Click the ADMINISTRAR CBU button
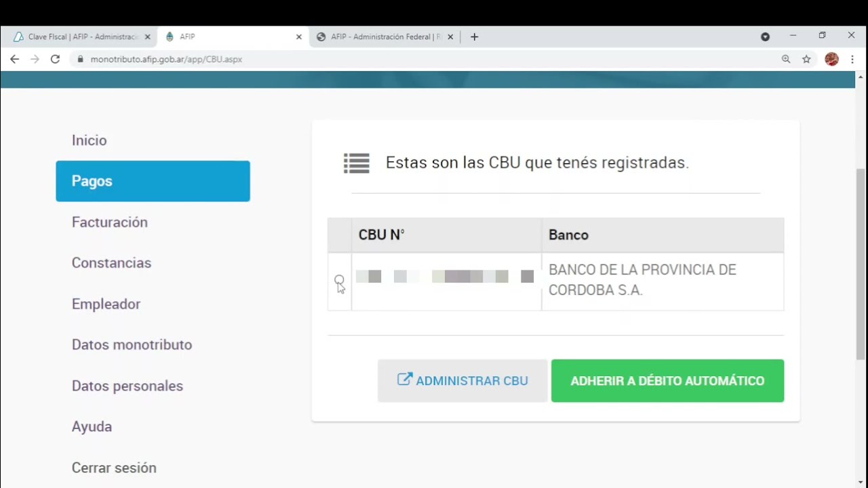This screenshot has width=868, height=488. click(462, 381)
